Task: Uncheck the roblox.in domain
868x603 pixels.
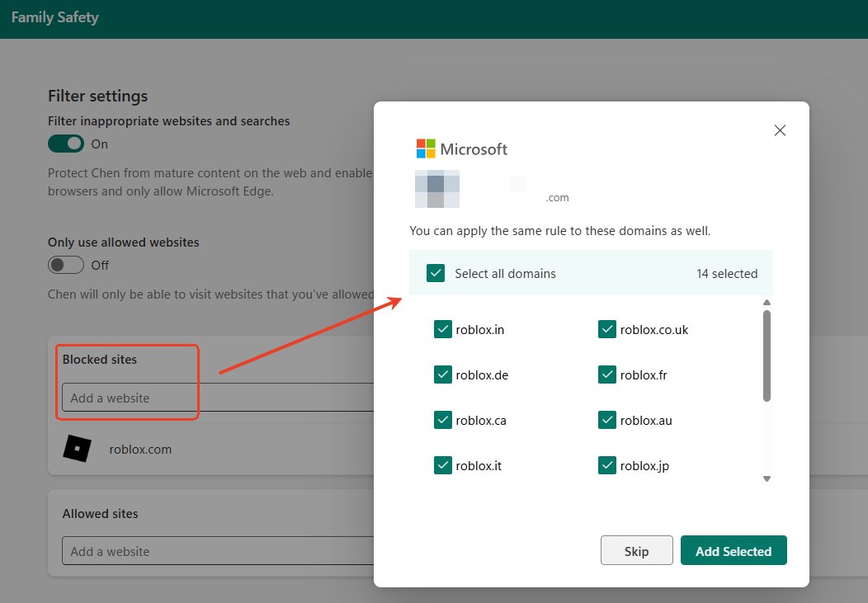Action: [443, 329]
